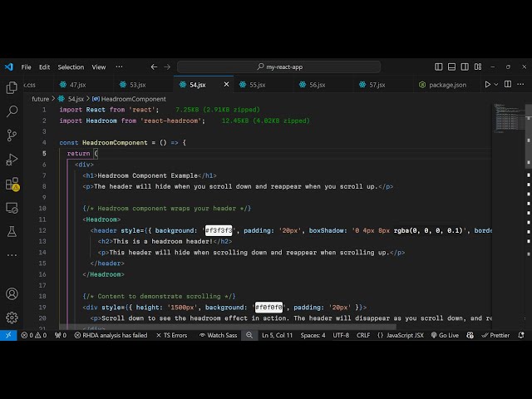Viewport: 532px width, 399px height.
Task: Open Remote Explorer icon
Action: [x=12, y=208]
